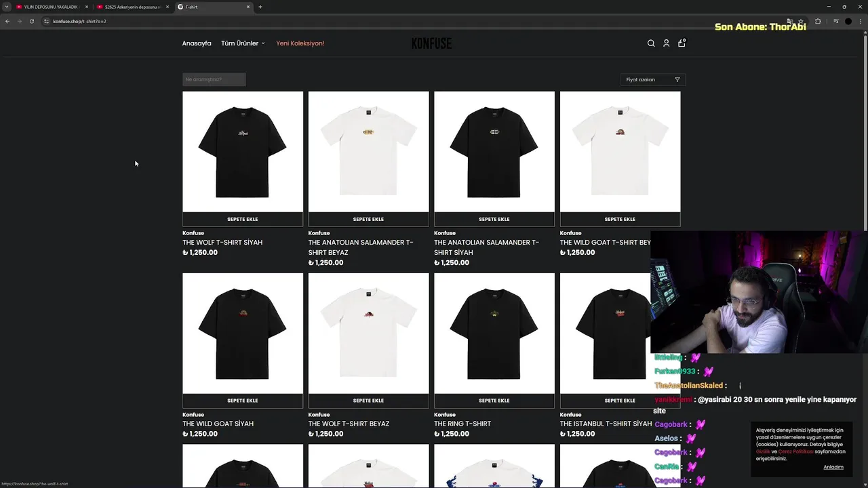Accept cookies with Anladım button
This screenshot has width=868, height=488.
pos(833,467)
